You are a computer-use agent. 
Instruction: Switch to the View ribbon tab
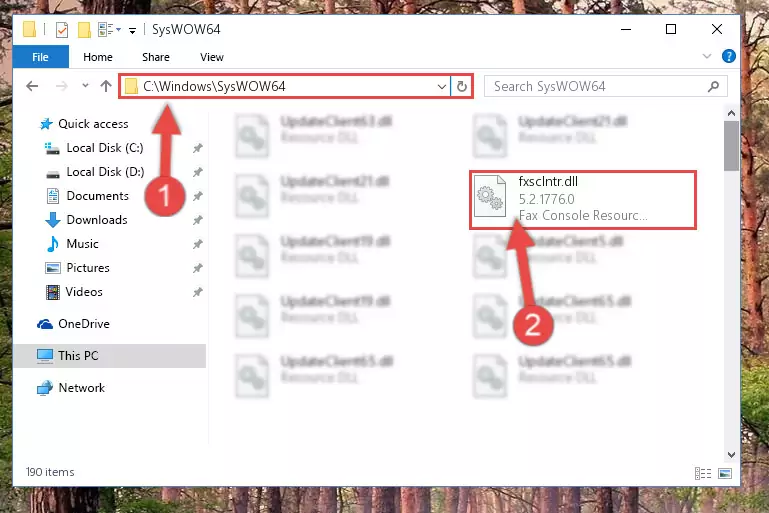(212, 57)
